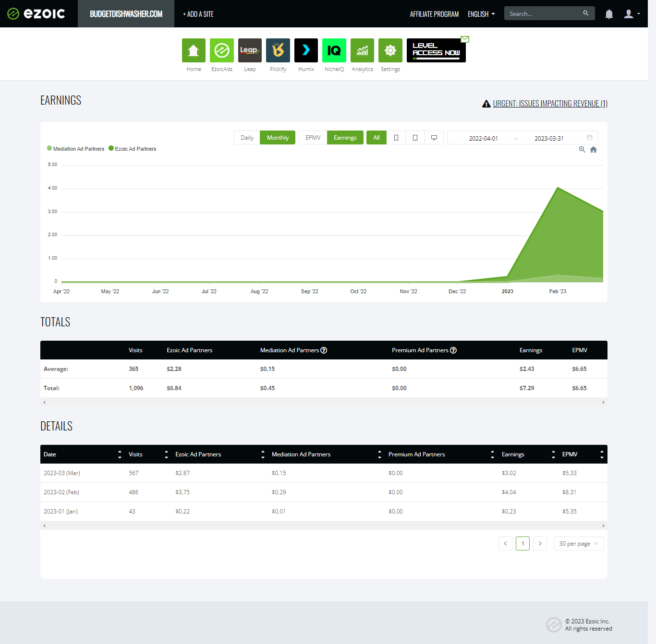Go to previous page of details

505,544
